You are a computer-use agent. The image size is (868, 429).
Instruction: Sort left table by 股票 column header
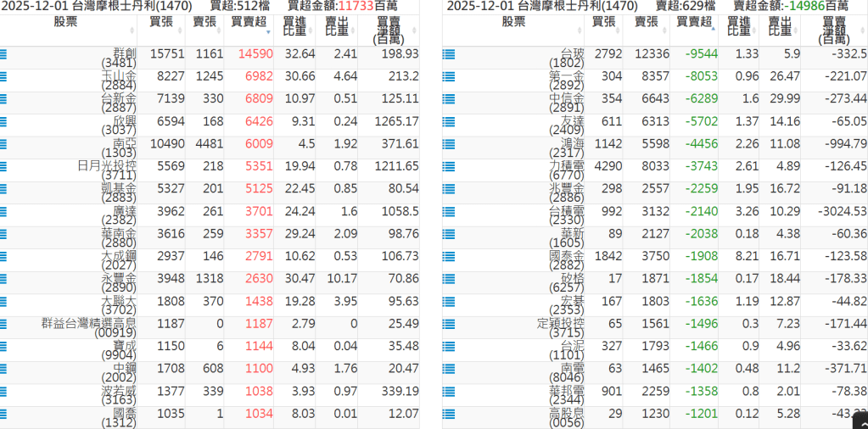pos(65,22)
